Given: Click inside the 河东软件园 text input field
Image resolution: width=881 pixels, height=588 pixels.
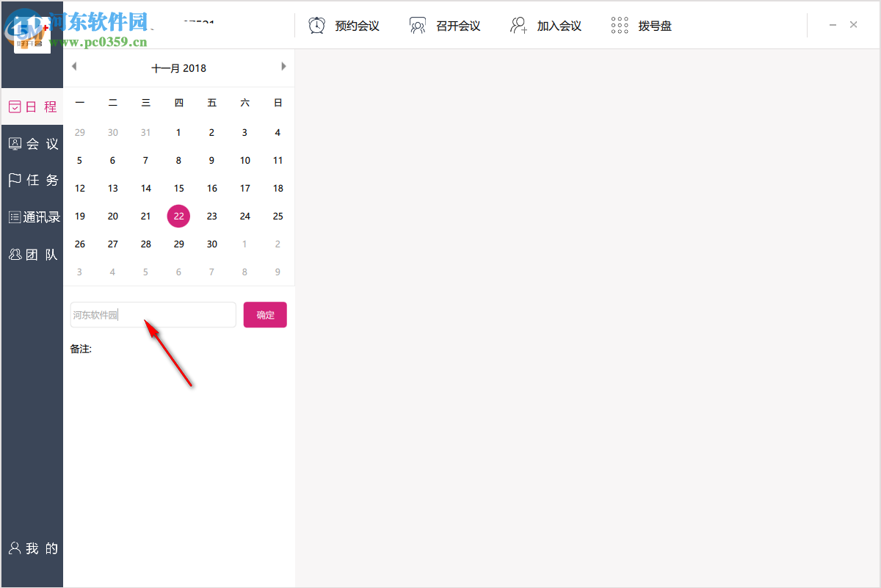Looking at the screenshot, I should click(x=153, y=314).
